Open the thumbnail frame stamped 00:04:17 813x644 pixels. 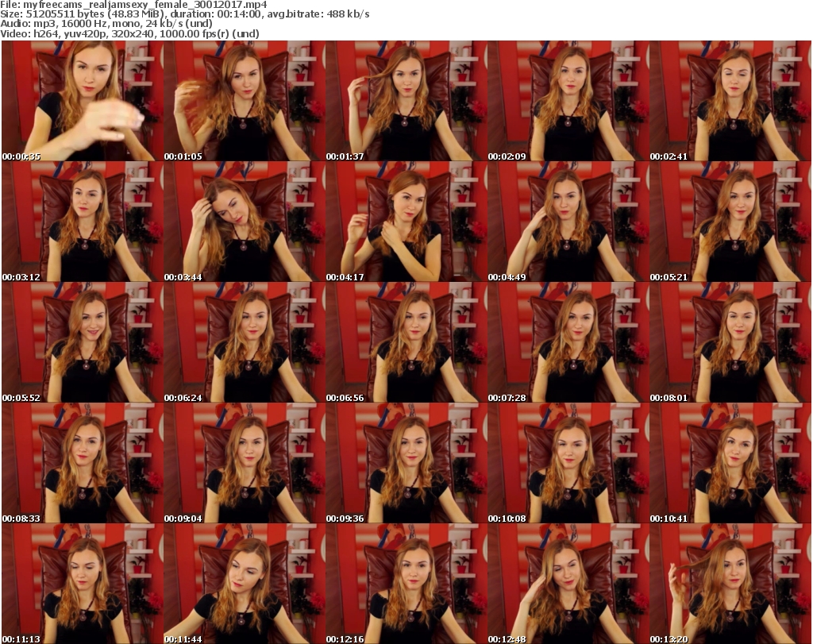coord(406,222)
